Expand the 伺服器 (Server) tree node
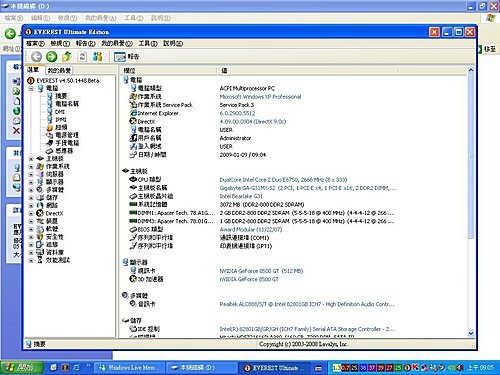The image size is (500, 375). coord(31,174)
